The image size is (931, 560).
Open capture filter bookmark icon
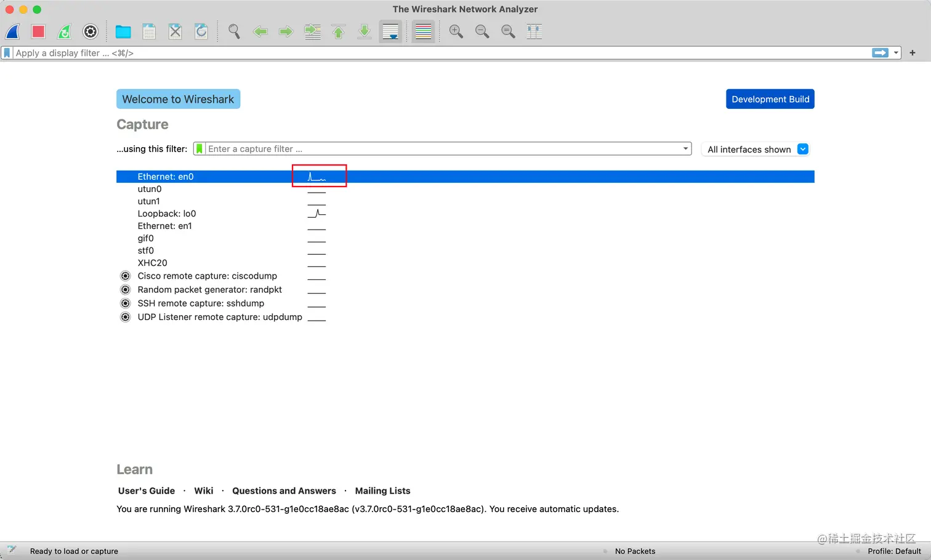coord(199,149)
